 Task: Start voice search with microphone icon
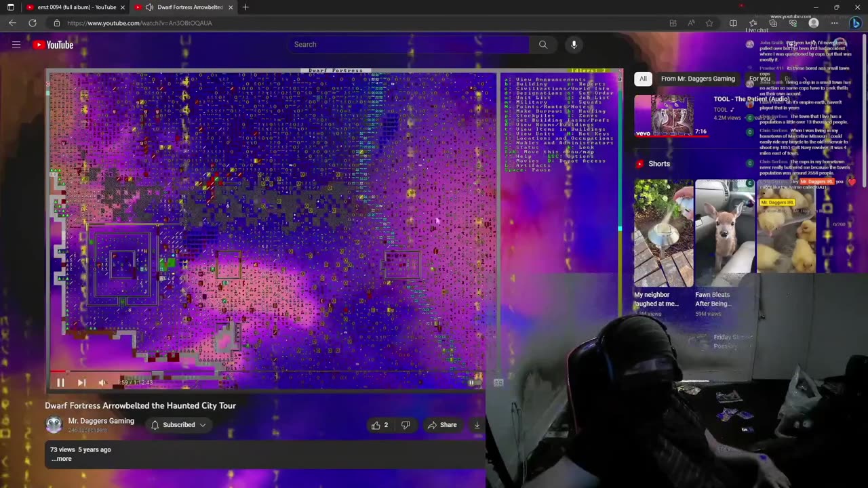[x=574, y=44]
